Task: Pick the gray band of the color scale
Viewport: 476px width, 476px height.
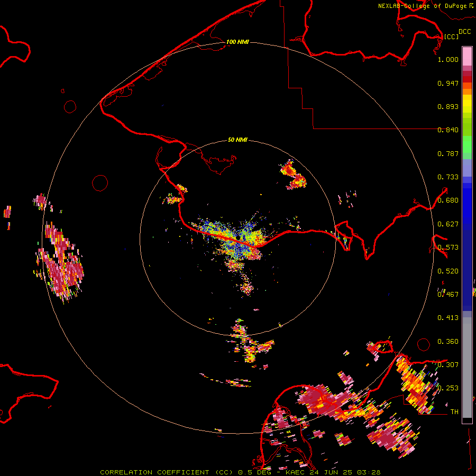Action: coord(467,368)
